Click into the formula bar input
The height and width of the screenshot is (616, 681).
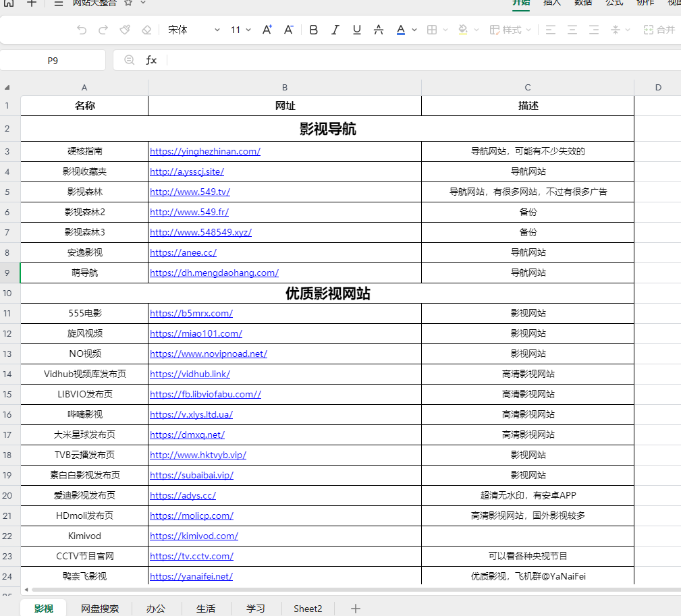(423, 60)
